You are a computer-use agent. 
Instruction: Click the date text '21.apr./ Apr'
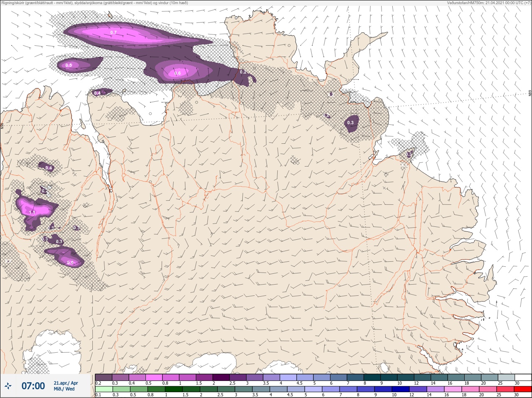66,383
